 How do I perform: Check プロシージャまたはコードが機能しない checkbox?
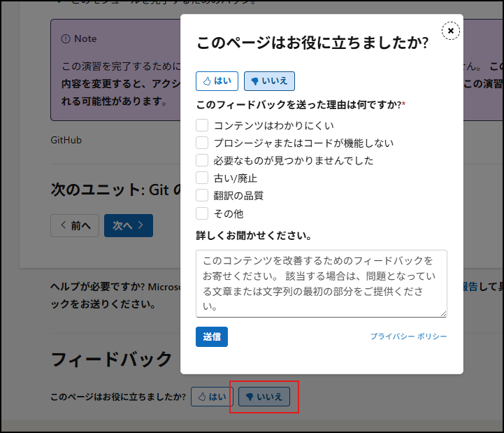tap(202, 143)
